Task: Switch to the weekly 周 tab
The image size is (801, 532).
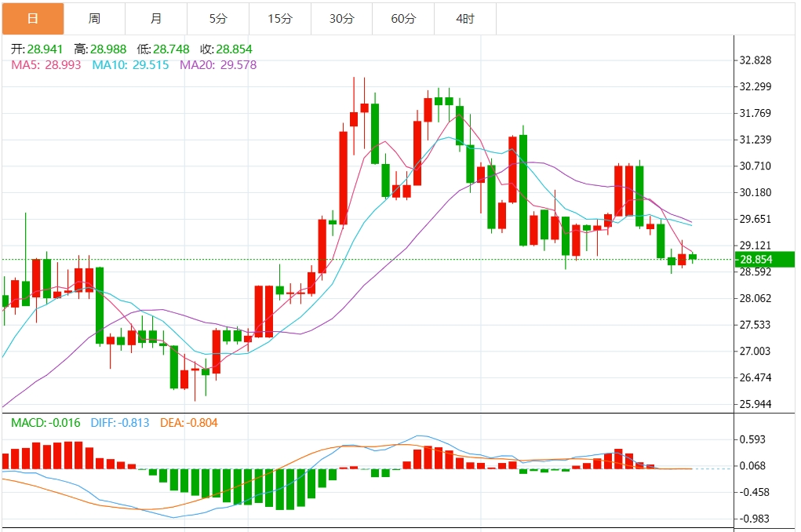Action: 94,19
